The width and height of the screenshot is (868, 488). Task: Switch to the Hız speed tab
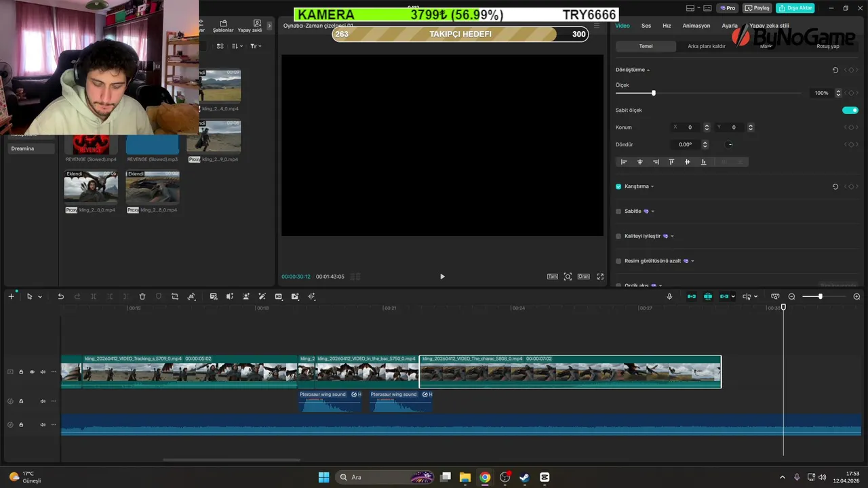pos(667,26)
